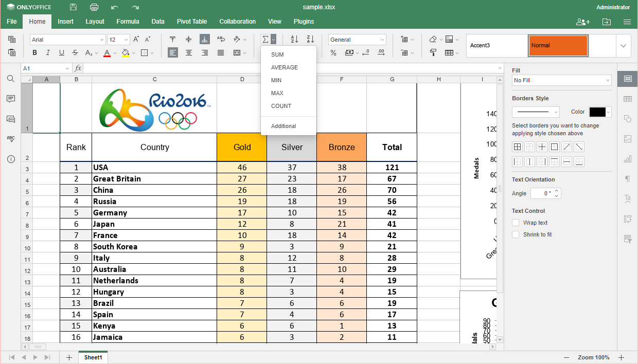Enable the Wrap text checkbox

[x=516, y=223]
